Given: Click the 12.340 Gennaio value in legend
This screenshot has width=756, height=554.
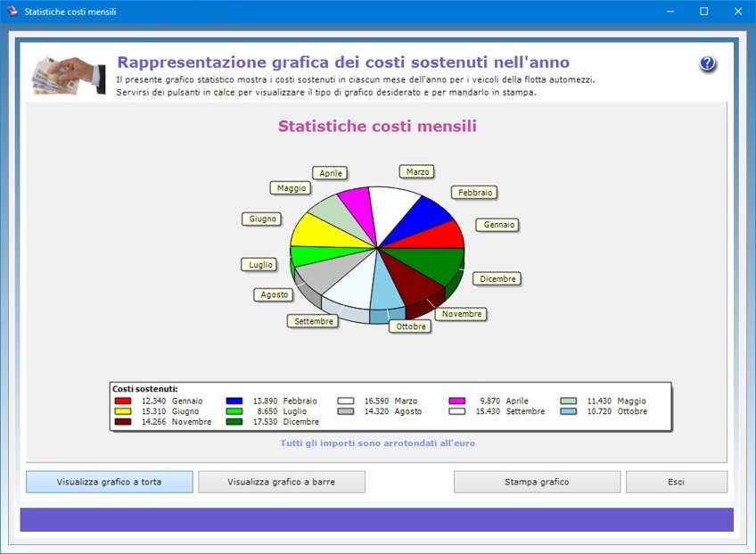Looking at the screenshot, I should 153,401.
